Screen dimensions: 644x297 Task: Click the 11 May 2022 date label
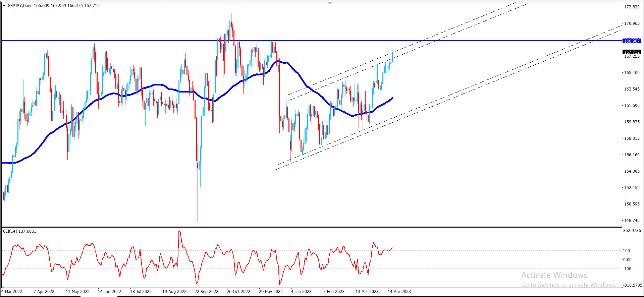[x=77, y=291]
